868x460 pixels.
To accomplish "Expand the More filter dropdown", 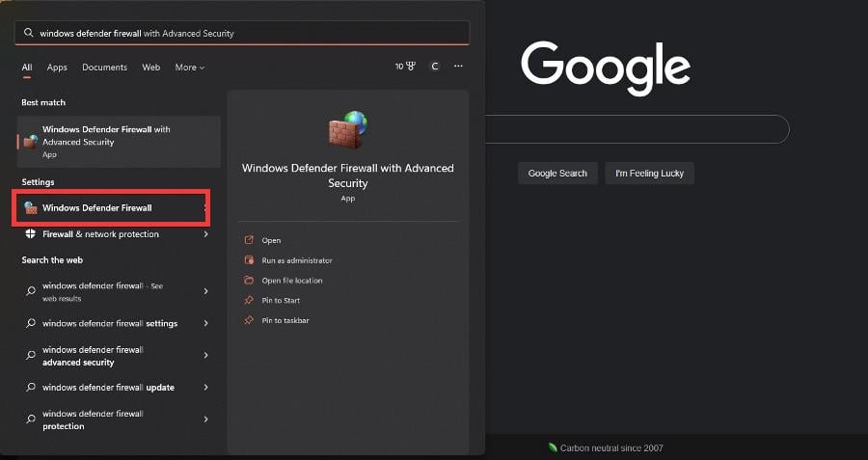I will point(190,67).
